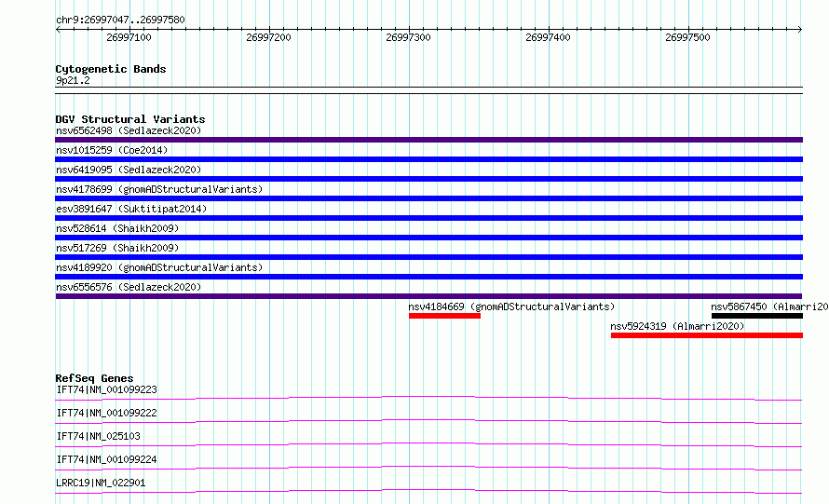Click the chr9:26997047..26997580 region label

coord(120,20)
